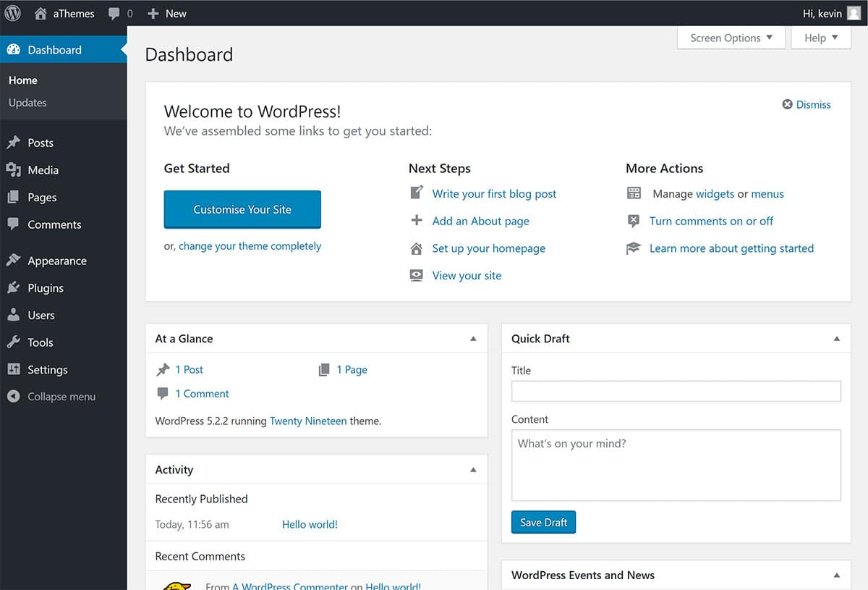868x590 pixels.
Task: Open the Hello world! post link under Recently Published
Action: click(x=310, y=524)
